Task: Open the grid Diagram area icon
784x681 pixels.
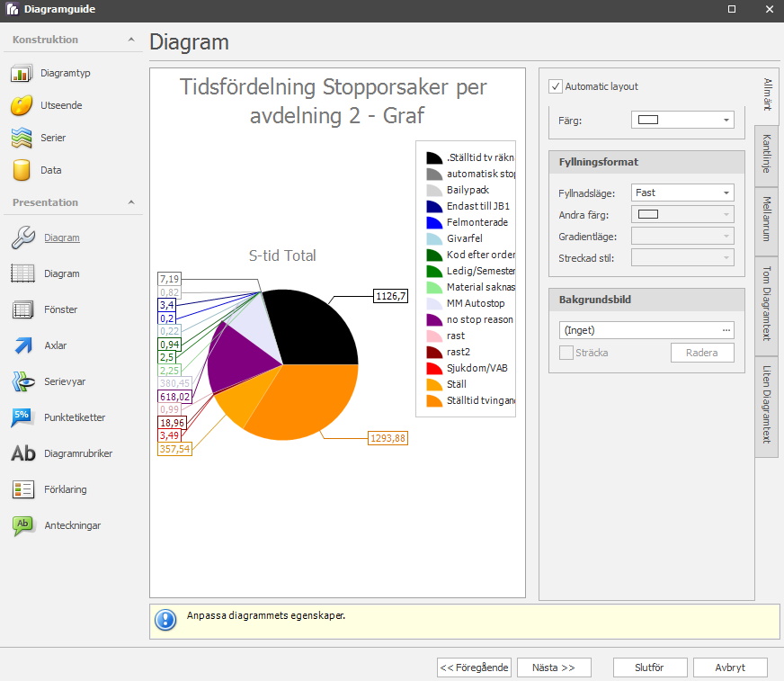Action: pos(23,273)
